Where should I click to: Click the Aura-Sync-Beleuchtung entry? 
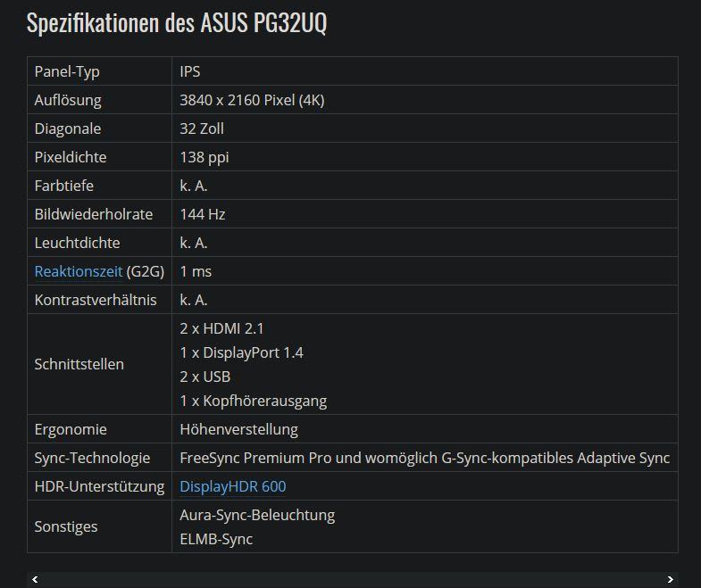tap(257, 515)
